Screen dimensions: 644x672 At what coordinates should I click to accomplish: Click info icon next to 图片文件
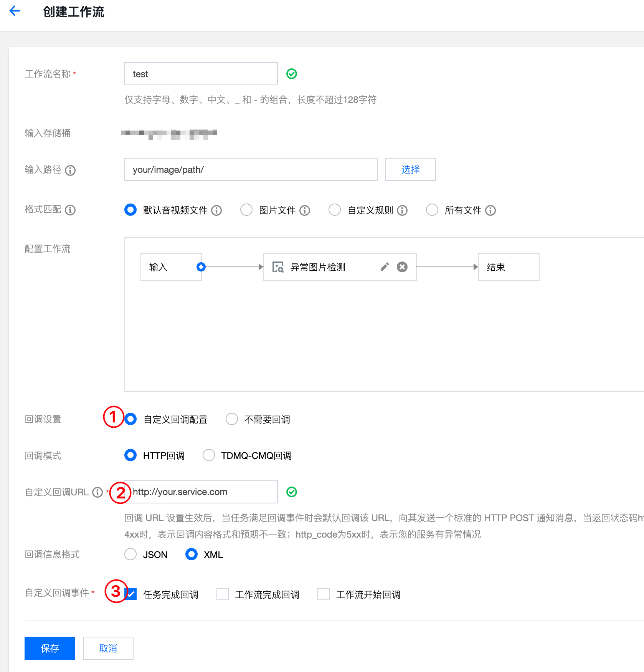pos(305,210)
